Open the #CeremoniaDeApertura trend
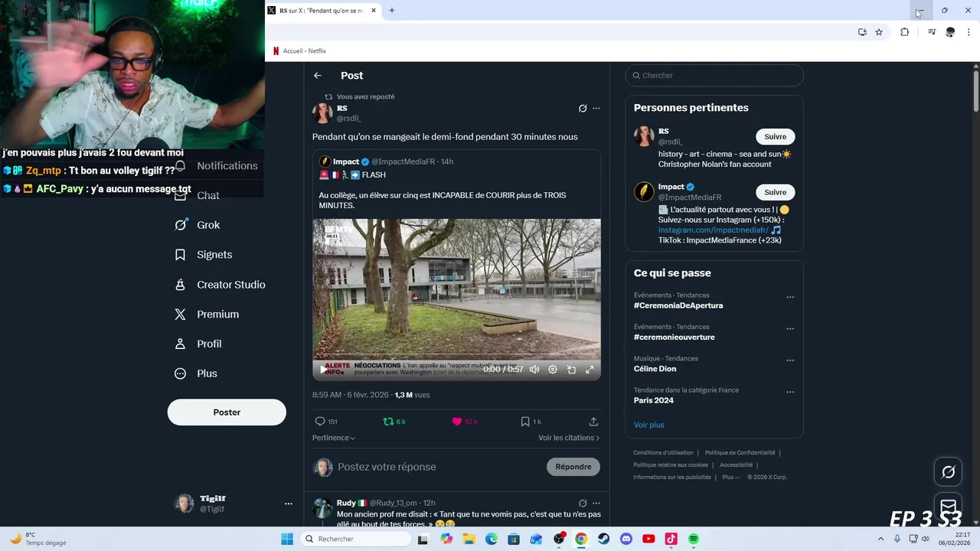Screen dimensions: 980x551 tap(678, 305)
